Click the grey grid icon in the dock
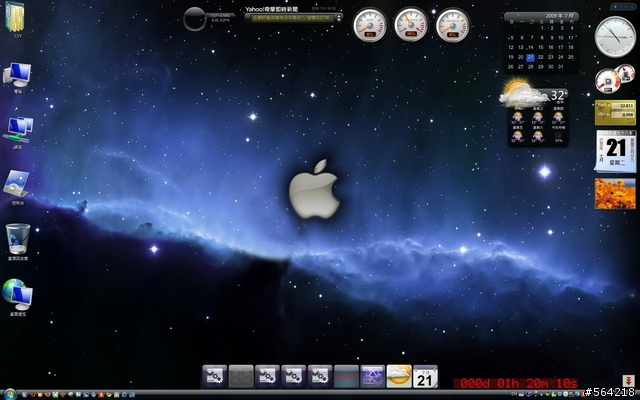The image size is (640, 400). [241, 376]
